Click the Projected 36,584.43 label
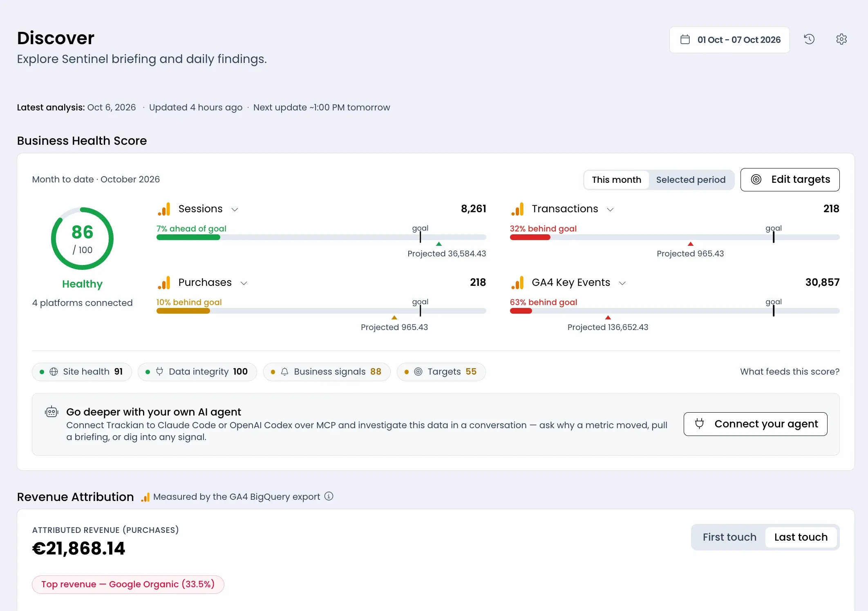The image size is (868, 611). (447, 254)
